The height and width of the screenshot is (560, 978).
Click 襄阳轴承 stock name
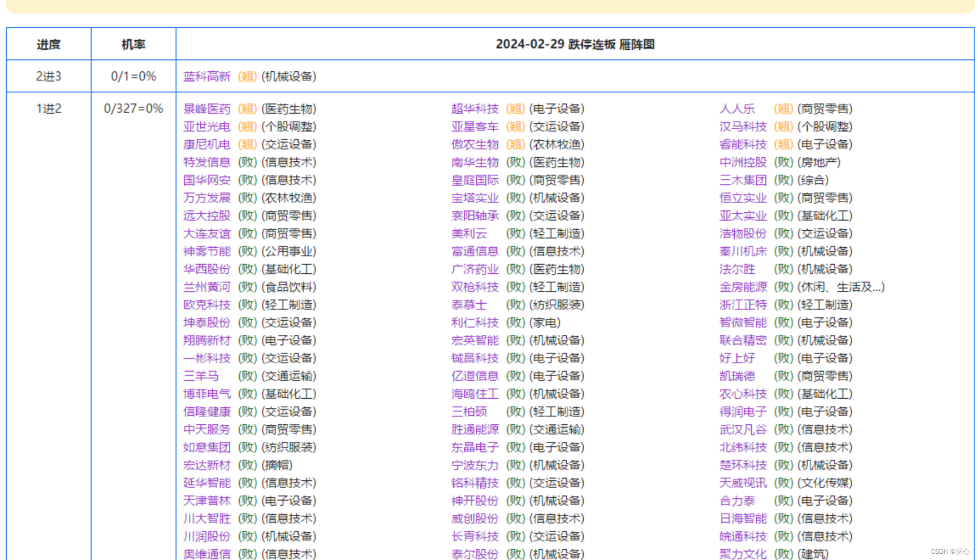475,216
